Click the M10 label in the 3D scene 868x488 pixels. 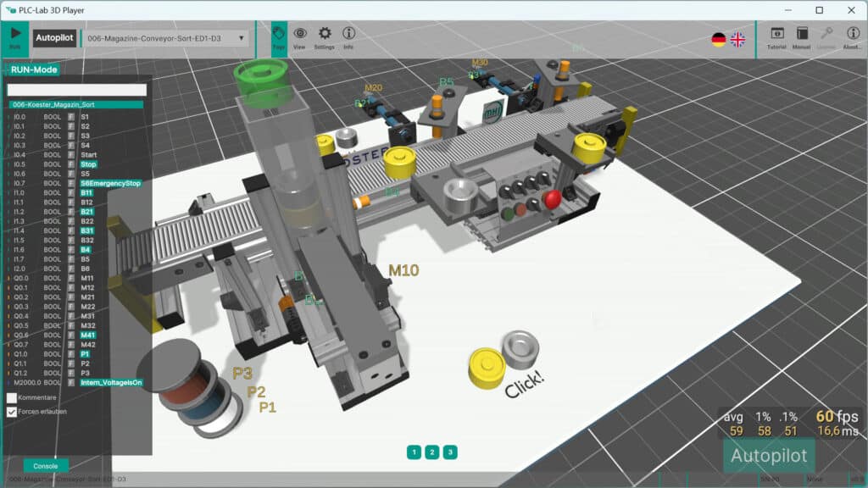coord(403,270)
